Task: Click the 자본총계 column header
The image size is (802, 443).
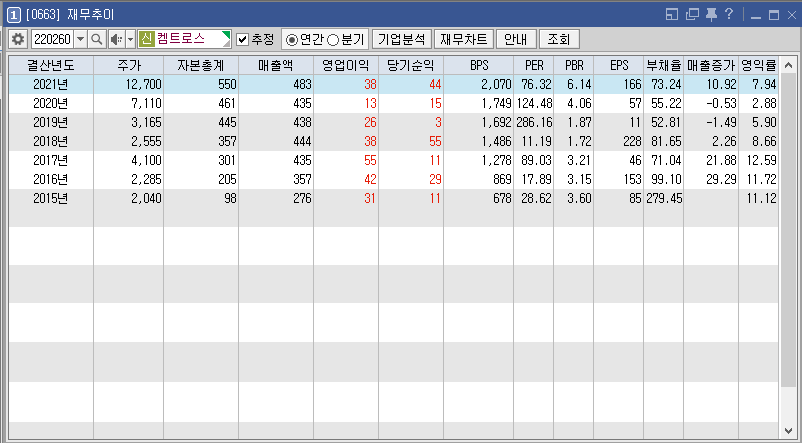Action: coord(201,65)
